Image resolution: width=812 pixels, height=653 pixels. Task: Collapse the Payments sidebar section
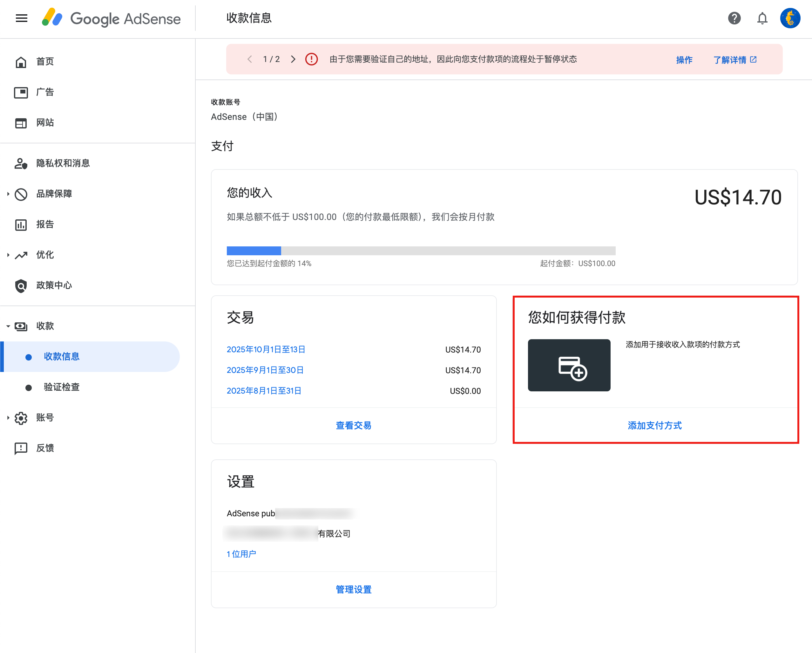pyautogui.click(x=8, y=326)
